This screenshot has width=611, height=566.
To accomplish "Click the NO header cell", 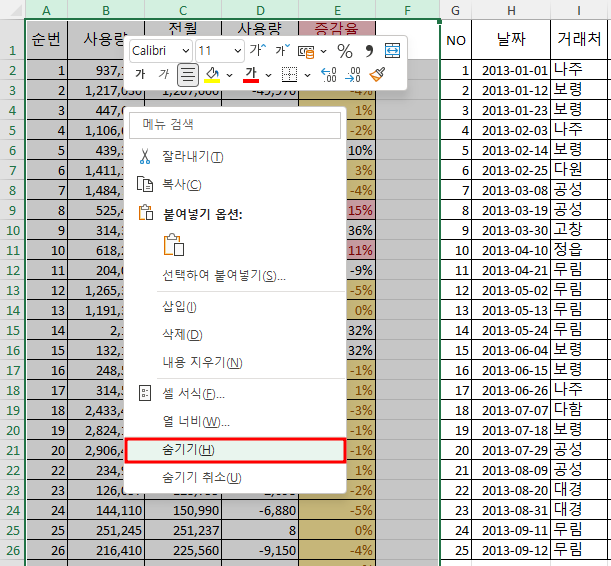I will 456,40.
